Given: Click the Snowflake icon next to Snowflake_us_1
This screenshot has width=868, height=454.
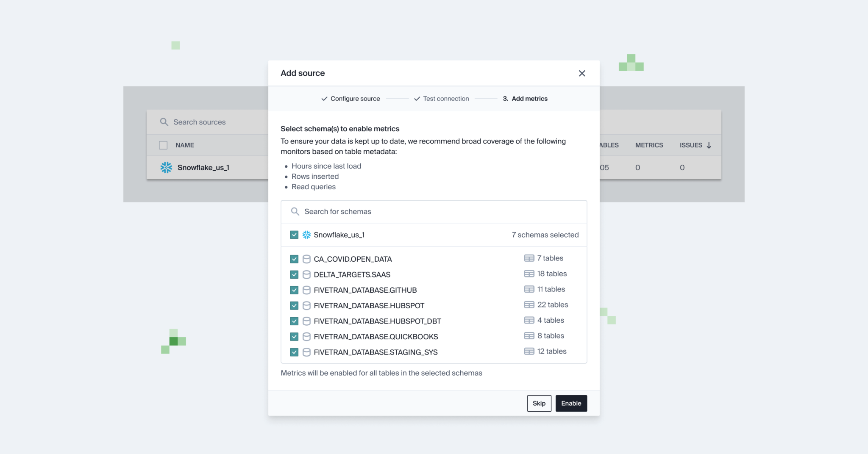Looking at the screenshot, I should coord(306,235).
